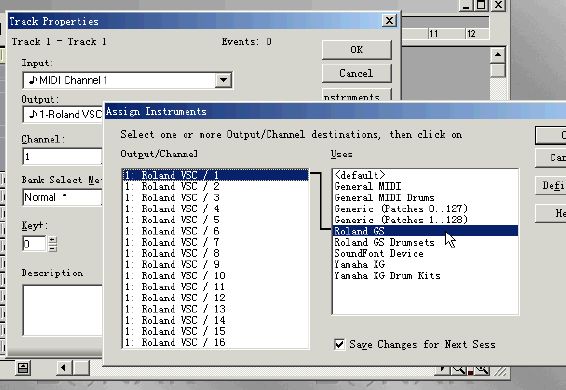Close the Track Properties dialog
566x390 pixels.
tap(389, 21)
